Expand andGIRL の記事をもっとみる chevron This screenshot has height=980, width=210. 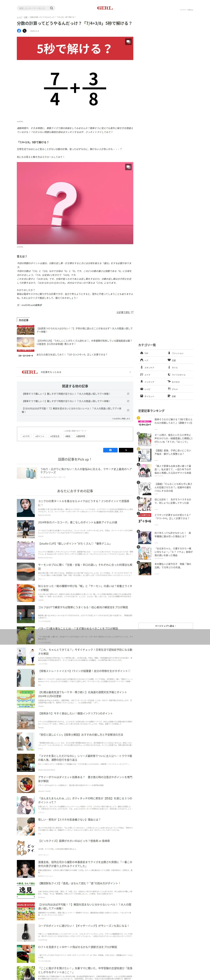coord(130,372)
